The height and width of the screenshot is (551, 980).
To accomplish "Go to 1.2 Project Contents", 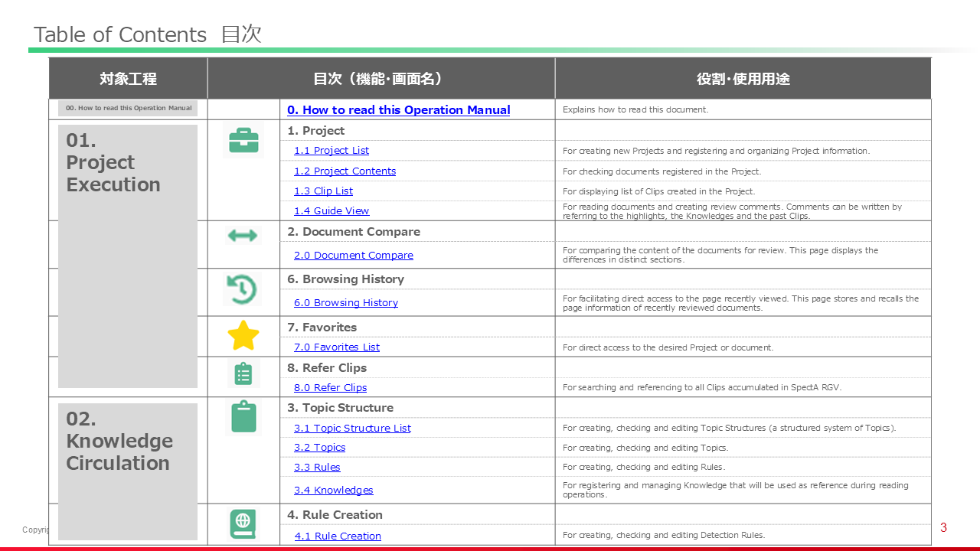I will point(345,171).
